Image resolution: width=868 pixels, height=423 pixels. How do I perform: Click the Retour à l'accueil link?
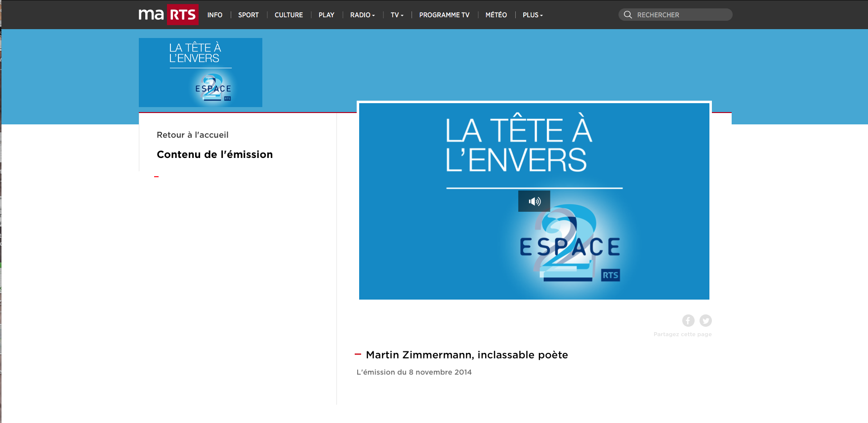point(193,135)
